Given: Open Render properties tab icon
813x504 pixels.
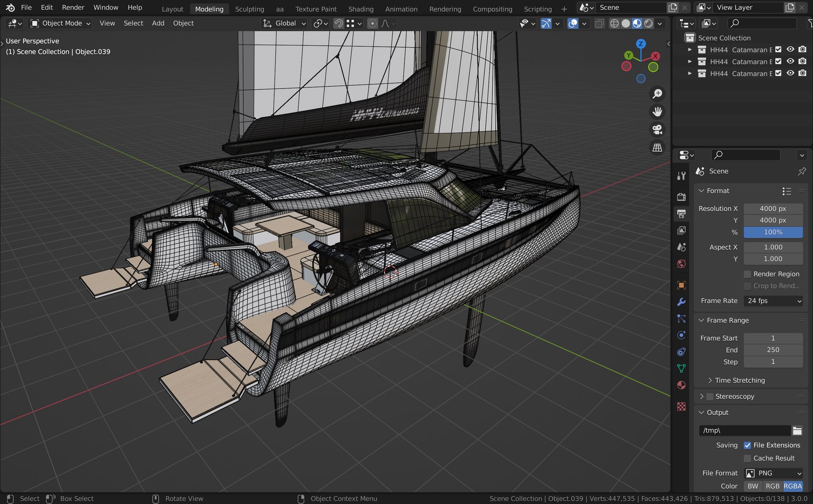Looking at the screenshot, I should click(x=681, y=196).
